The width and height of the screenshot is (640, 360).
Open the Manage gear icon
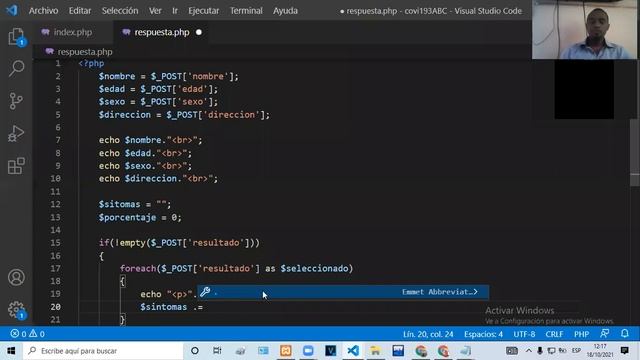pyautogui.click(x=16, y=309)
